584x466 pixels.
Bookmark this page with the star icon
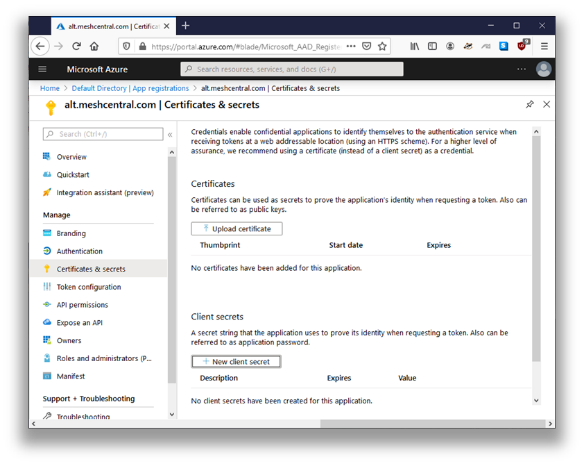pyautogui.click(x=382, y=46)
